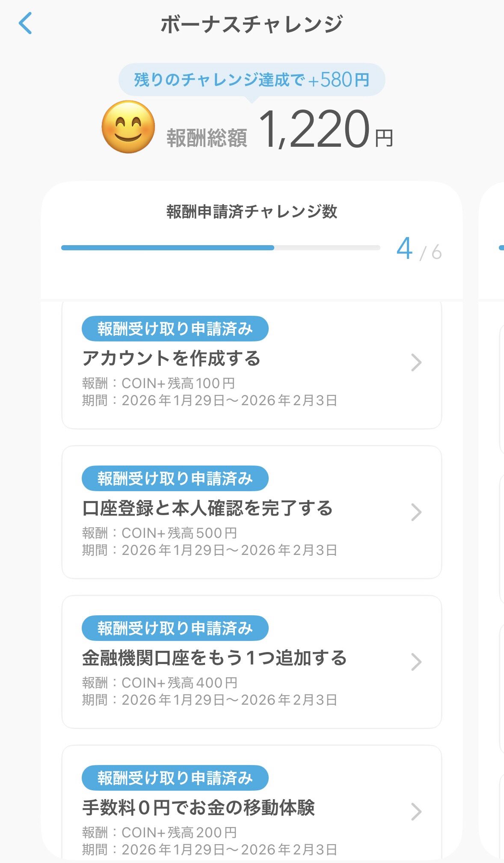Select the 報酬受け取り申請済み badge above 金融機関口座

(175, 629)
